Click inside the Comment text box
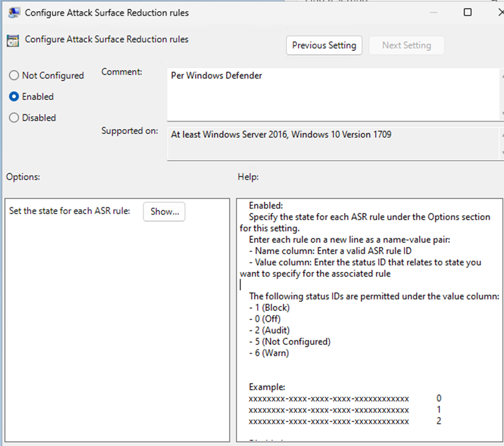504x446 pixels. click(x=334, y=95)
